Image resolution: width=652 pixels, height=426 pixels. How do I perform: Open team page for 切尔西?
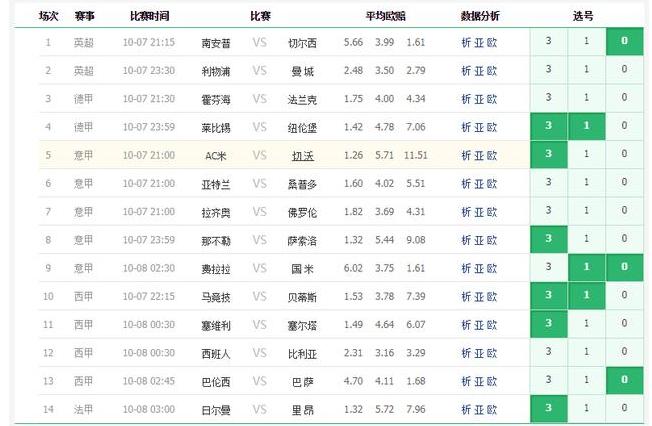coord(302,43)
